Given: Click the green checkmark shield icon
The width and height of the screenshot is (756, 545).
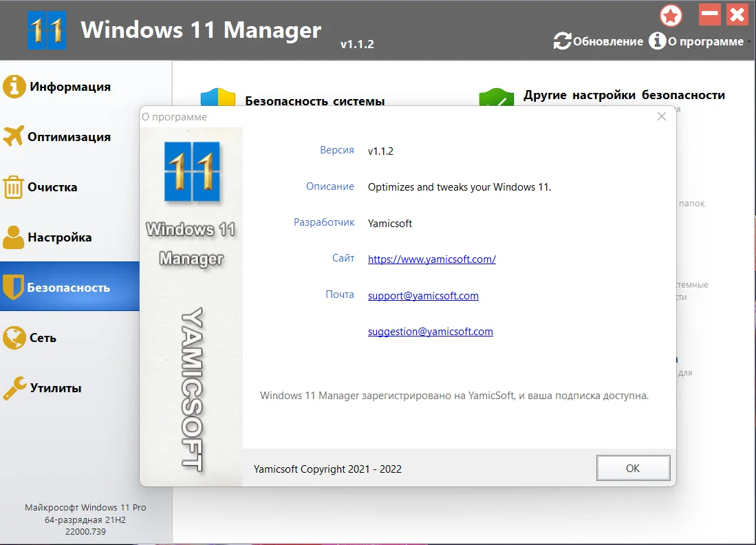Looking at the screenshot, I should [x=497, y=97].
